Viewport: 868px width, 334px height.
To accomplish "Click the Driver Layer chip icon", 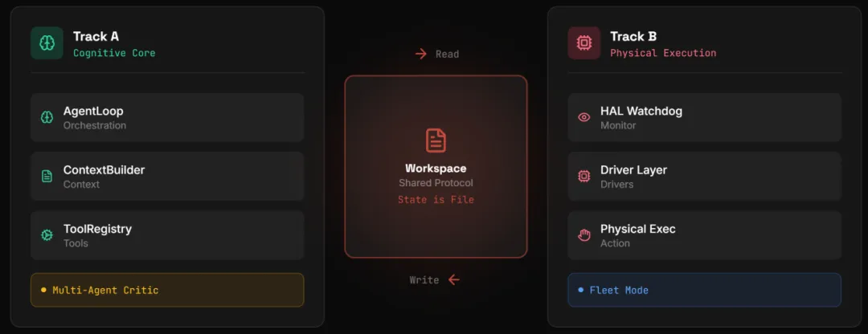I will pos(583,176).
